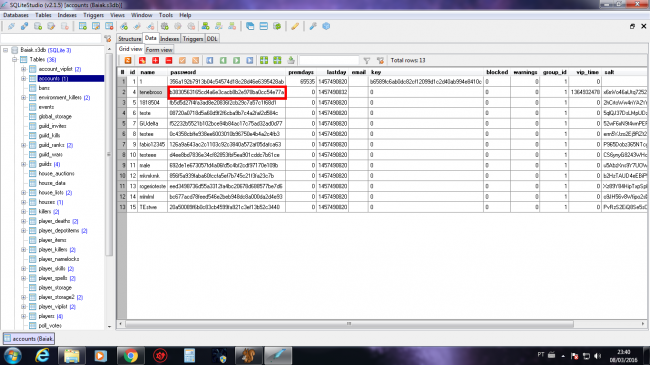Click the rollback changes icon in grid toolbar

click(195, 61)
